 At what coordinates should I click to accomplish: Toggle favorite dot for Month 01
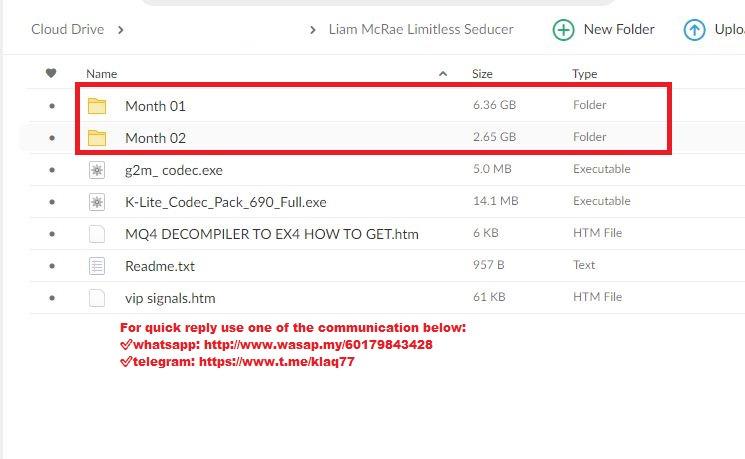(x=52, y=105)
